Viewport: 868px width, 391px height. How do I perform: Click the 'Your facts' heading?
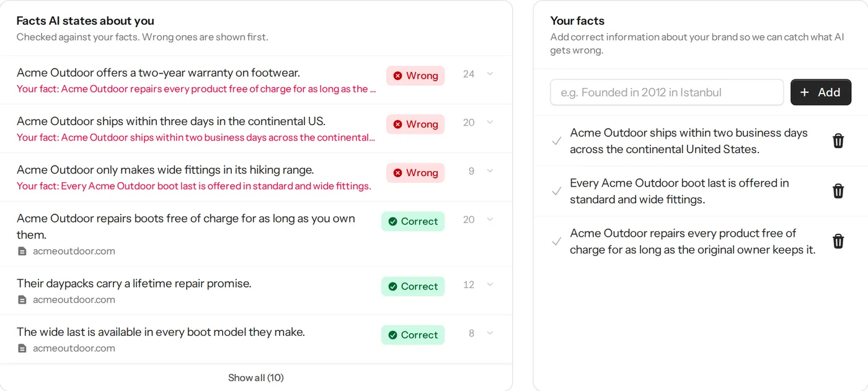pos(577,20)
